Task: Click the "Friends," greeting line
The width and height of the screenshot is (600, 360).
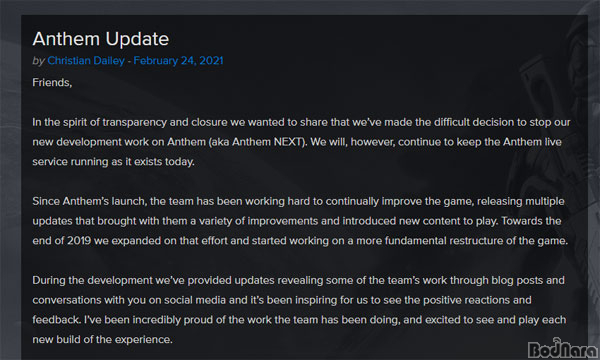Action: (52, 83)
